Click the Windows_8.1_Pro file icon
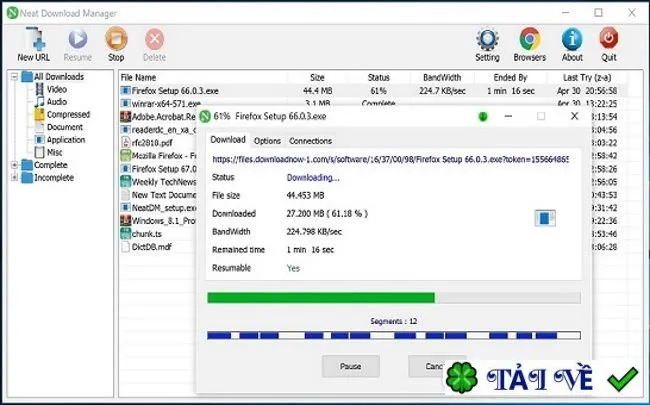650x405 pixels. [x=125, y=221]
